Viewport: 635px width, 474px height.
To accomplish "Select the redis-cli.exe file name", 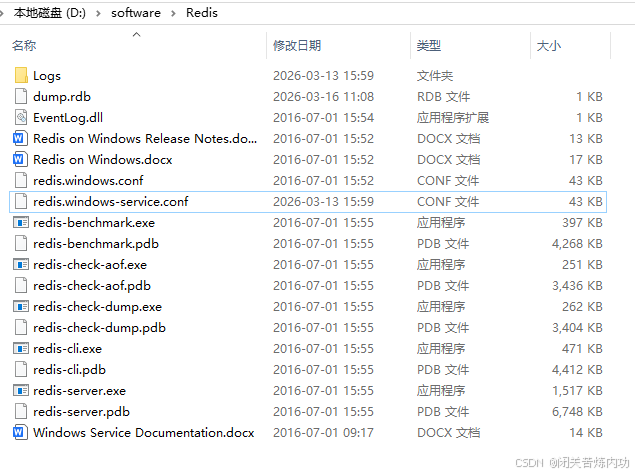I will tap(68, 349).
